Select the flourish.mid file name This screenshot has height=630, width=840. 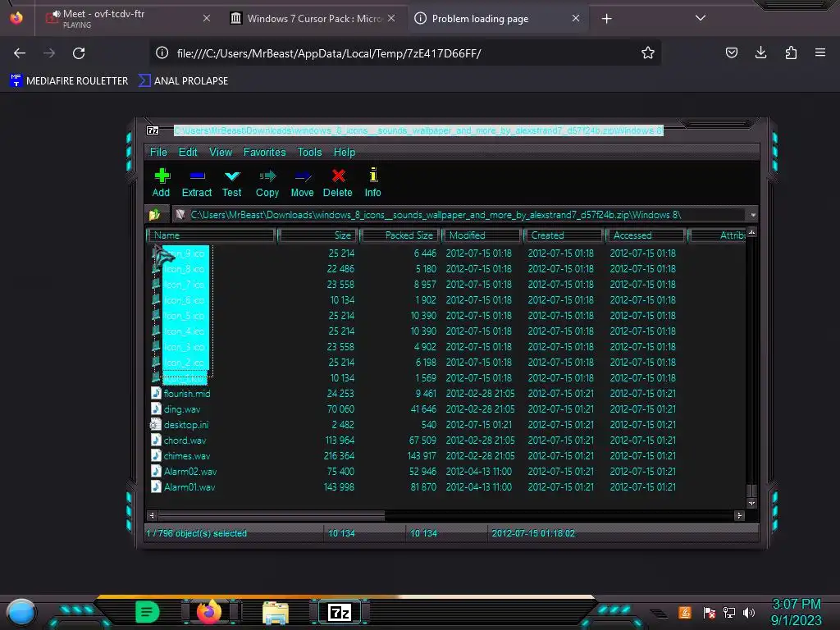187,393
